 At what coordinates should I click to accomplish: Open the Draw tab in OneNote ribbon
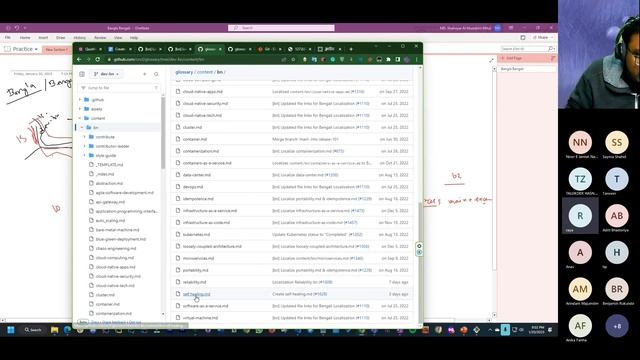tap(60, 38)
